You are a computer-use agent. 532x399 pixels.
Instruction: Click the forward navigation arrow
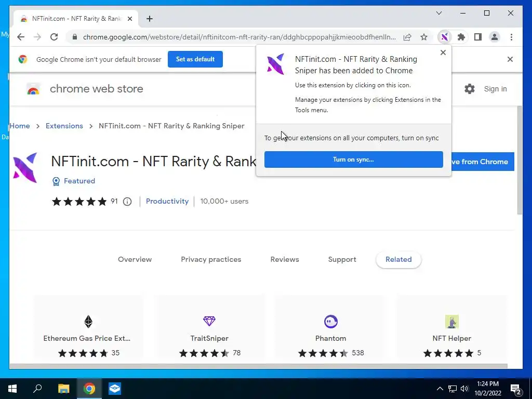(x=37, y=37)
